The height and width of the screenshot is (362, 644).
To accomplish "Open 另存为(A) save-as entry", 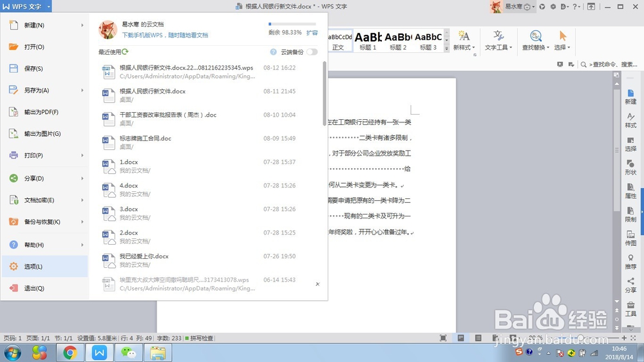I will click(44, 90).
